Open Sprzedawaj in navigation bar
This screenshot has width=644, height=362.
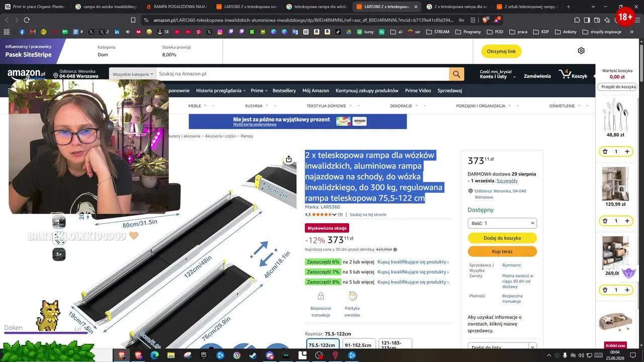pos(450,90)
